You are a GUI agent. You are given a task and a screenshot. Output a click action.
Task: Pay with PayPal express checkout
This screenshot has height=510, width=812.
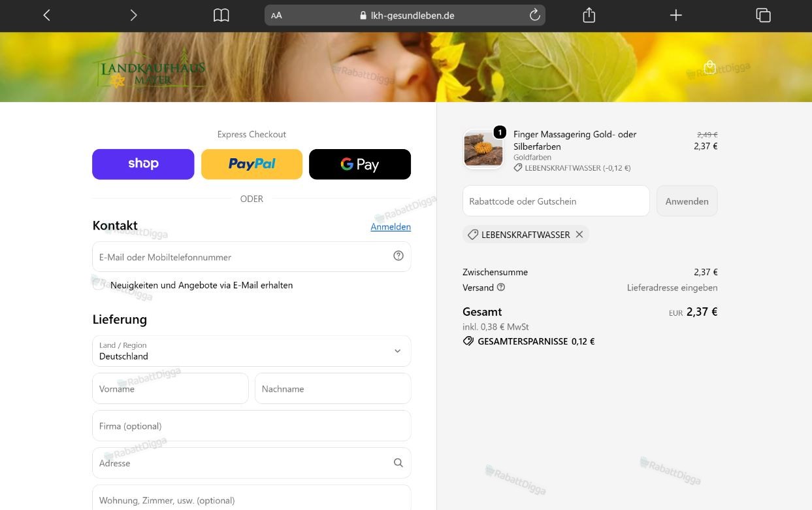pos(252,164)
